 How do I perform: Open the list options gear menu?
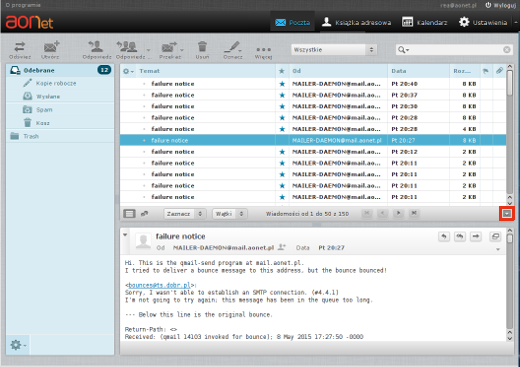tap(128, 71)
